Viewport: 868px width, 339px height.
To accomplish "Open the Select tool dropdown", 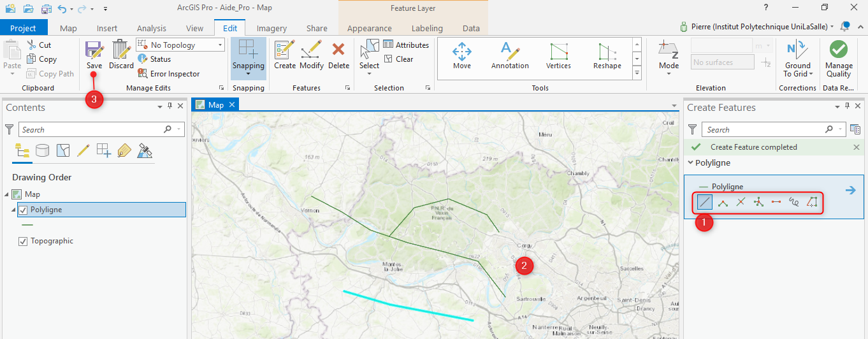I will (x=369, y=73).
